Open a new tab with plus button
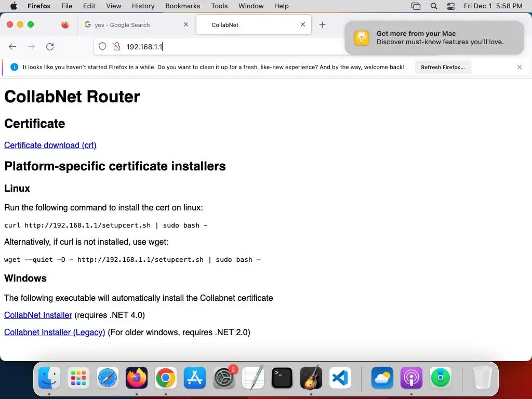 pos(322,25)
